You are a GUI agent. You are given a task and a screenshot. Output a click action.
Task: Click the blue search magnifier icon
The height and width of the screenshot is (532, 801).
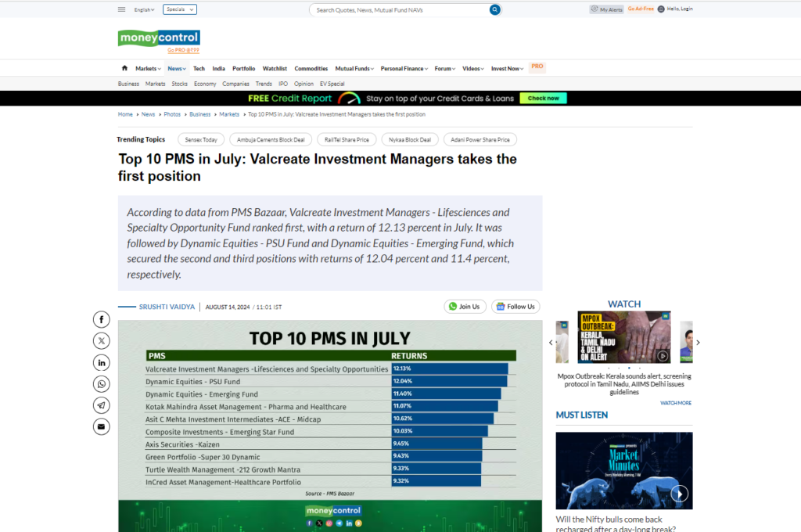(494, 9)
